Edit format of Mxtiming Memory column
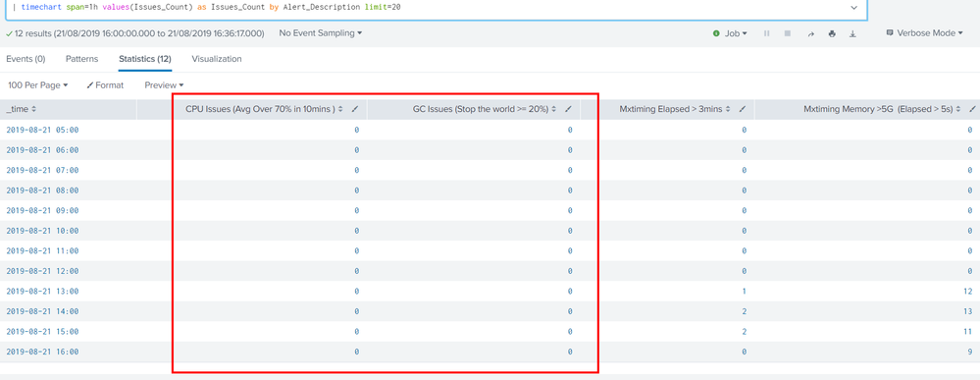980x380 pixels. (x=972, y=109)
